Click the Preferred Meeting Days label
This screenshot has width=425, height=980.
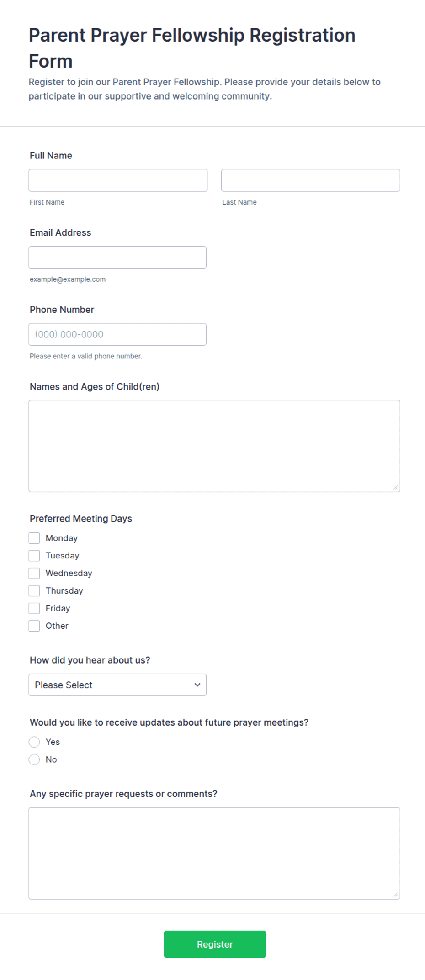[81, 519]
